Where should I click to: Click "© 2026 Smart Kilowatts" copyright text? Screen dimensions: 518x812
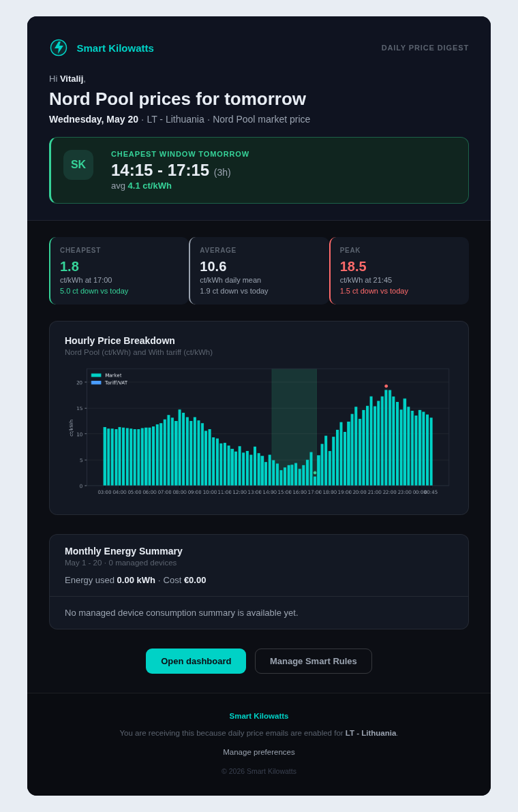259,772
